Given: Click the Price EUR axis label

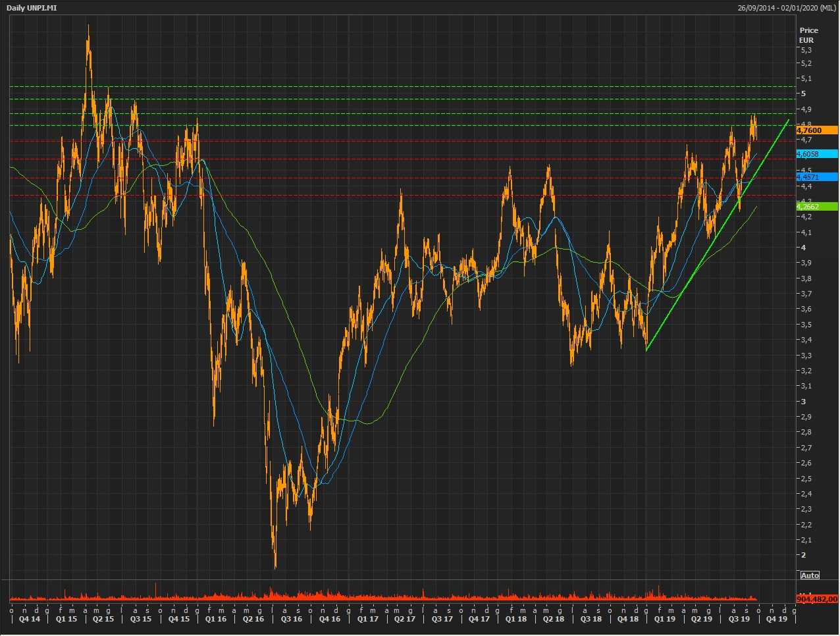Looking at the screenshot, I should [808, 35].
